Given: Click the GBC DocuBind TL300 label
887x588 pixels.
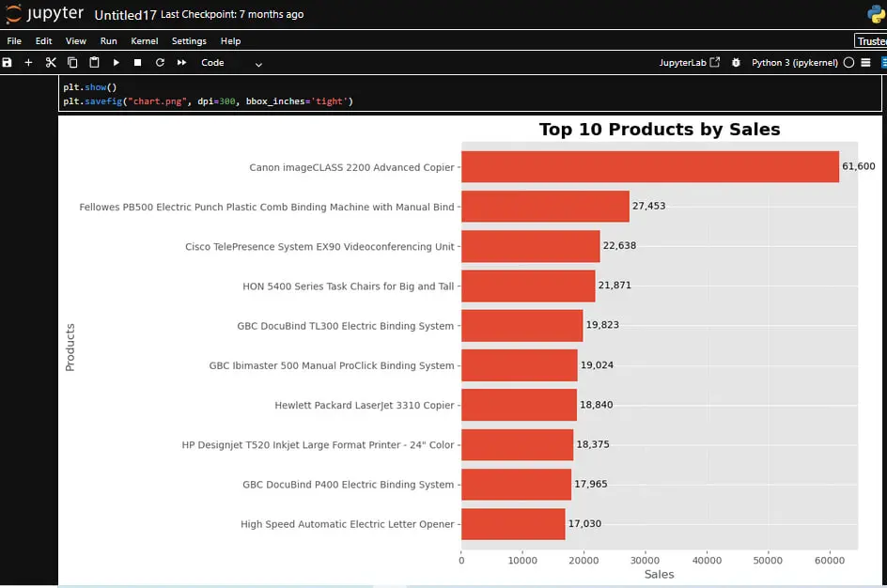Looking at the screenshot, I should click(x=346, y=326).
